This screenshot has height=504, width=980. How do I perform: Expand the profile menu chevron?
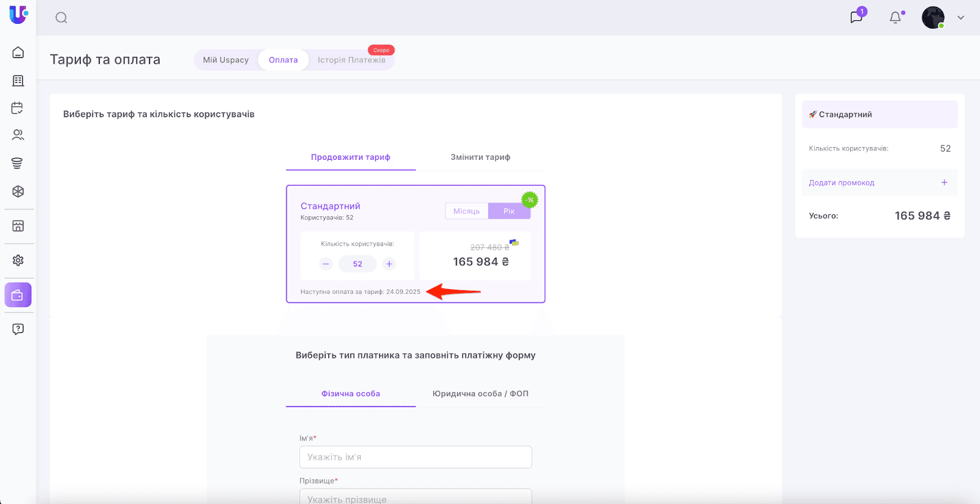coord(960,18)
